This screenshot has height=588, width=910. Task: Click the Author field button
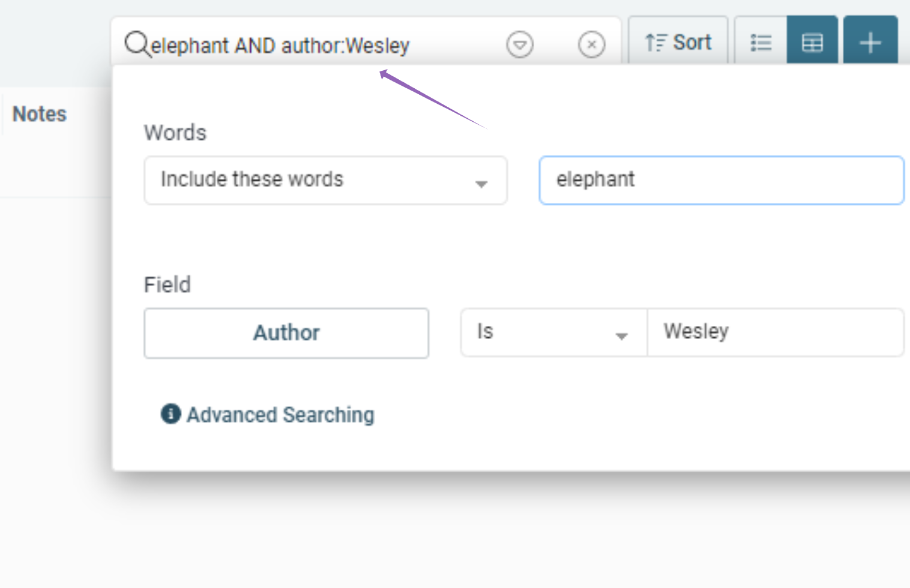tap(286, 333)
